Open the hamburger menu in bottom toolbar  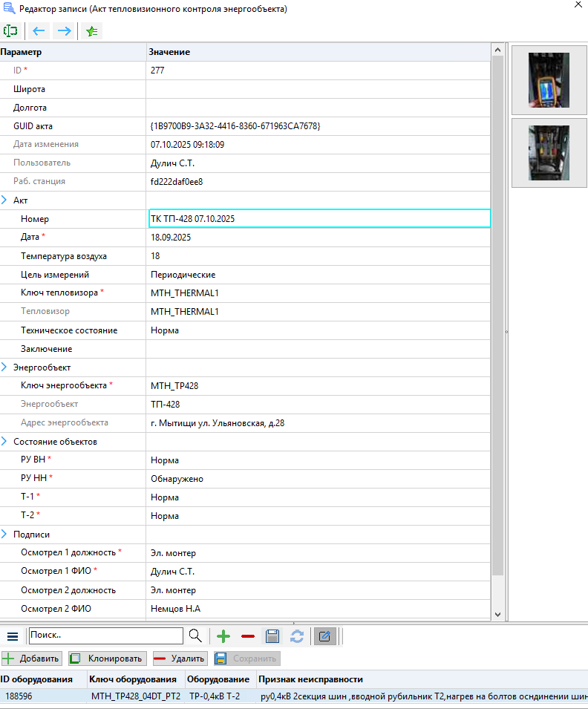pos(13,636)
